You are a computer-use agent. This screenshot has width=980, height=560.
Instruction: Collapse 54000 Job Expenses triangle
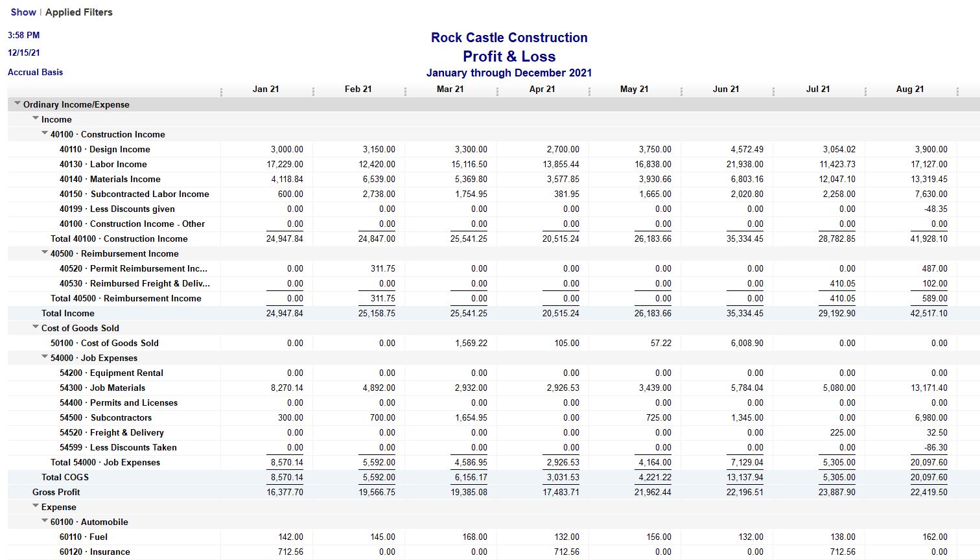tap(45, 357)
